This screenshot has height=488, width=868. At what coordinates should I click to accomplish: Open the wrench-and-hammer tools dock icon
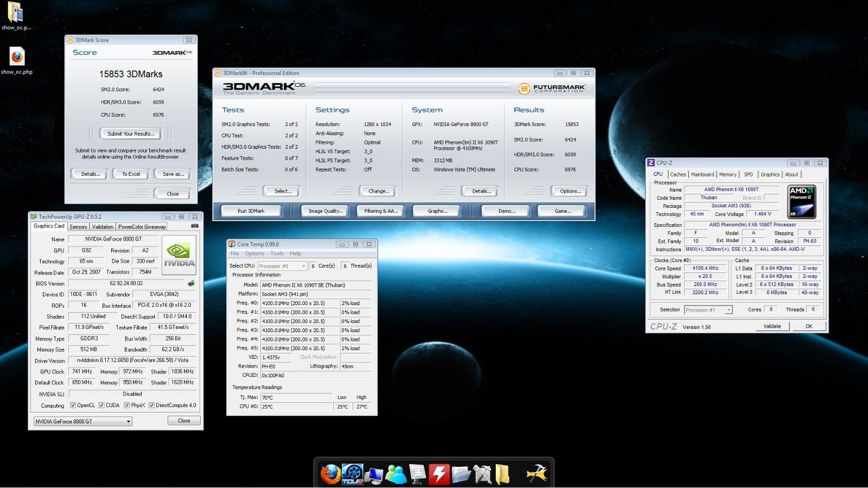pyautogui.click(x=482, y=474)
